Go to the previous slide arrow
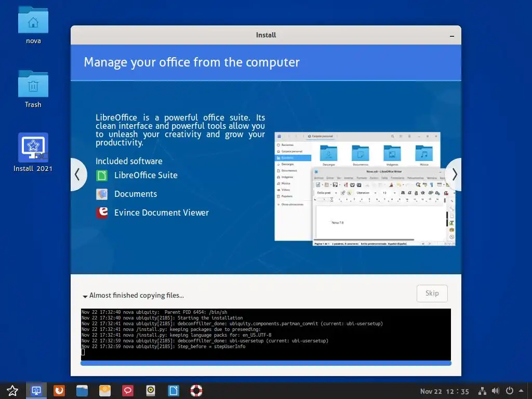Screen dimensions: 532x399 coord(78,175)
